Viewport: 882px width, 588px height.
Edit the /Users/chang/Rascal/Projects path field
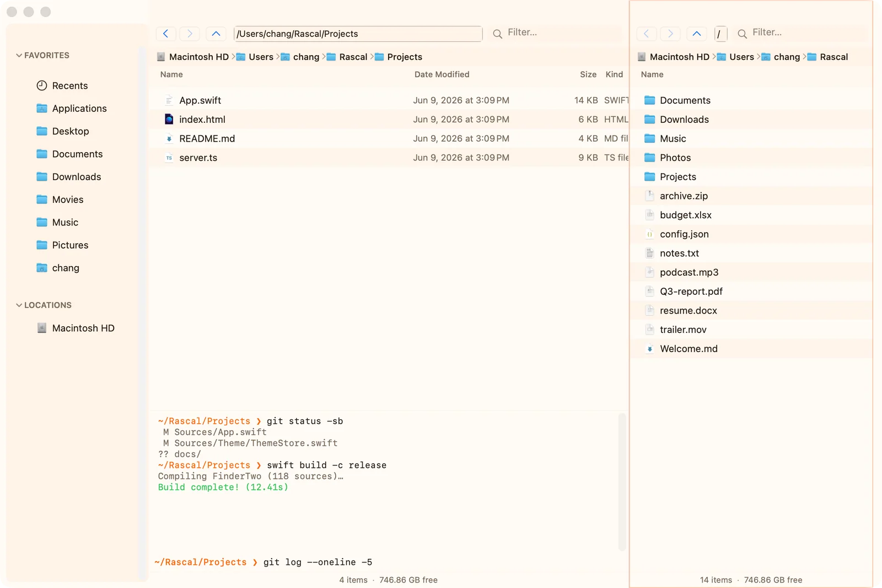pos(358,34)
